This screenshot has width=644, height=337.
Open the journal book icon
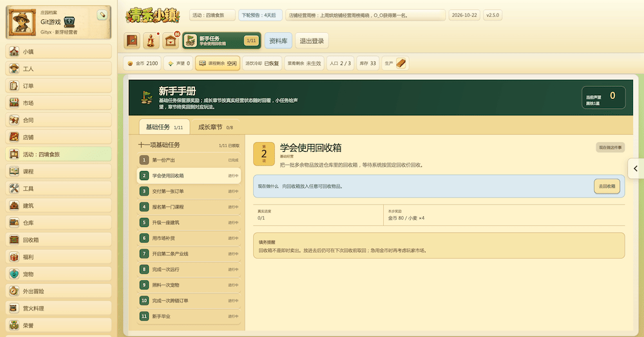tap(132, 41)
